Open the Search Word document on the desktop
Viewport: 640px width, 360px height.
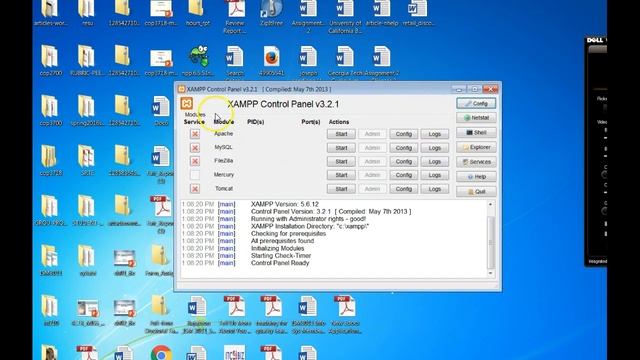(x=235, y=60)
